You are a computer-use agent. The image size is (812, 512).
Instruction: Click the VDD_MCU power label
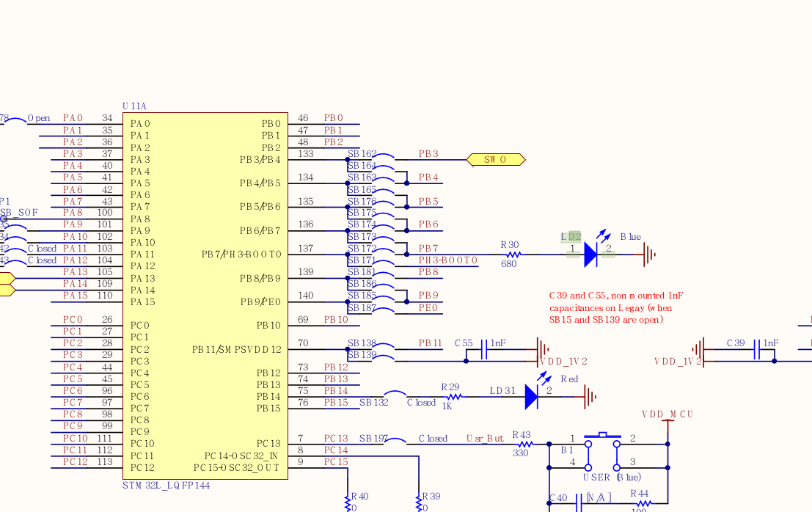click(667, 414)
